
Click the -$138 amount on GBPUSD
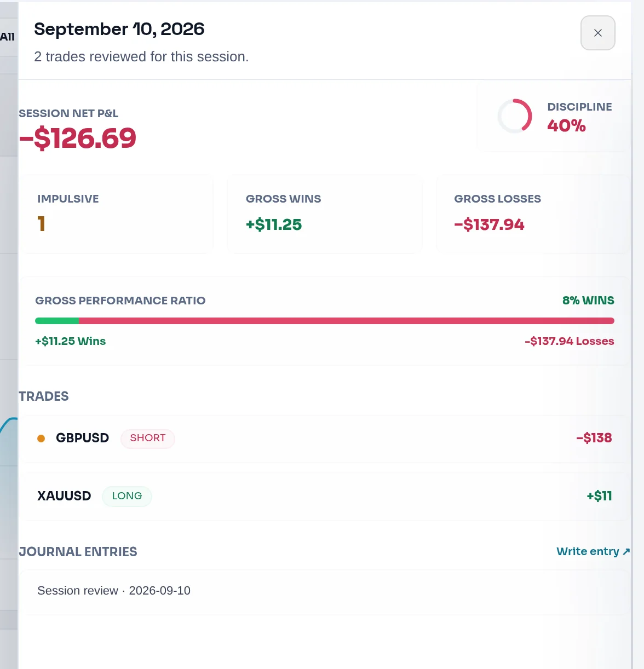pos(594,438)
